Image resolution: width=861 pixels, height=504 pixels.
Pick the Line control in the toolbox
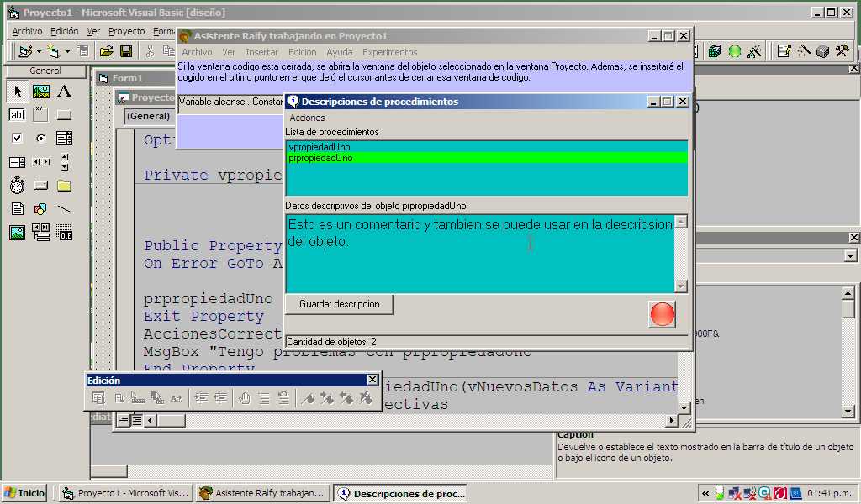click(x=64, y=209)
